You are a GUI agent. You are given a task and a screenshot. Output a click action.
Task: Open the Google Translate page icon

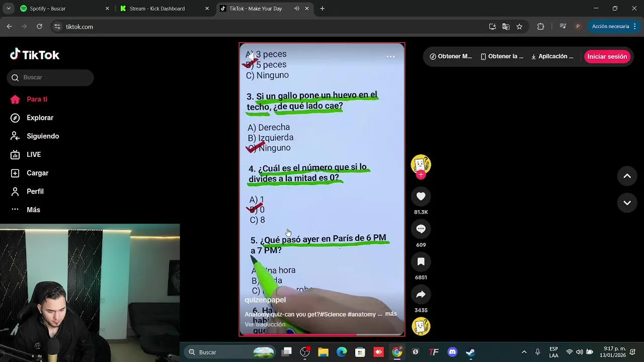click(x=506, y=27)
